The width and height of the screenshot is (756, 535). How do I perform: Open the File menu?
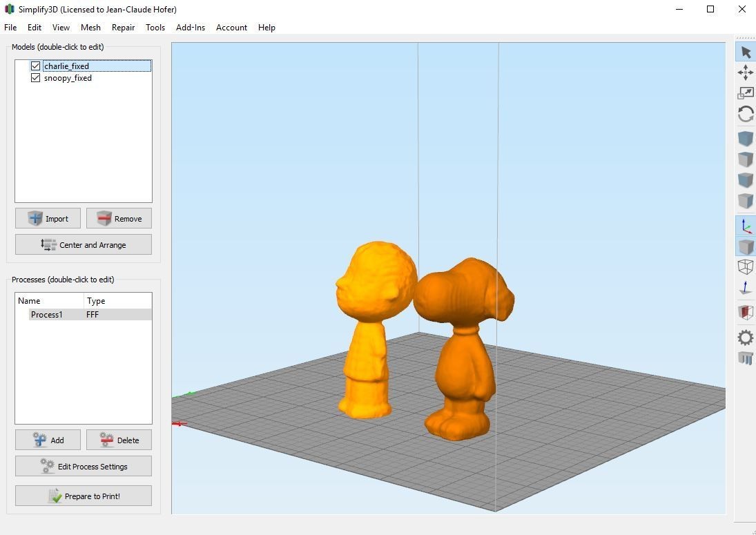pos(10,28)
